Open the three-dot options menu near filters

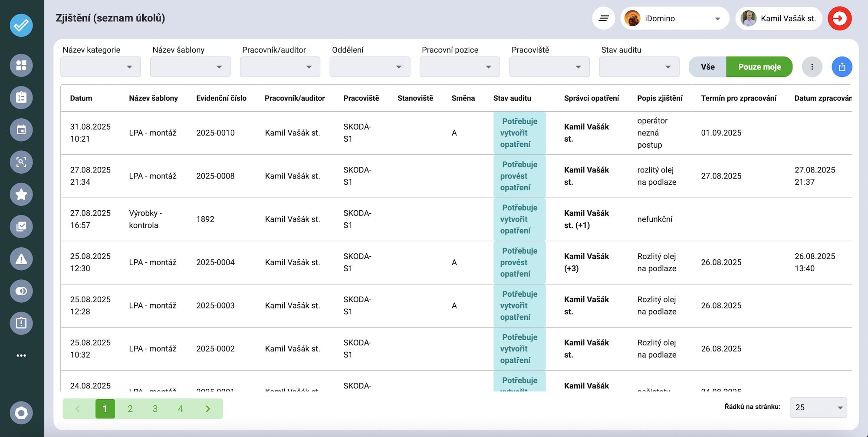[812, 67]
